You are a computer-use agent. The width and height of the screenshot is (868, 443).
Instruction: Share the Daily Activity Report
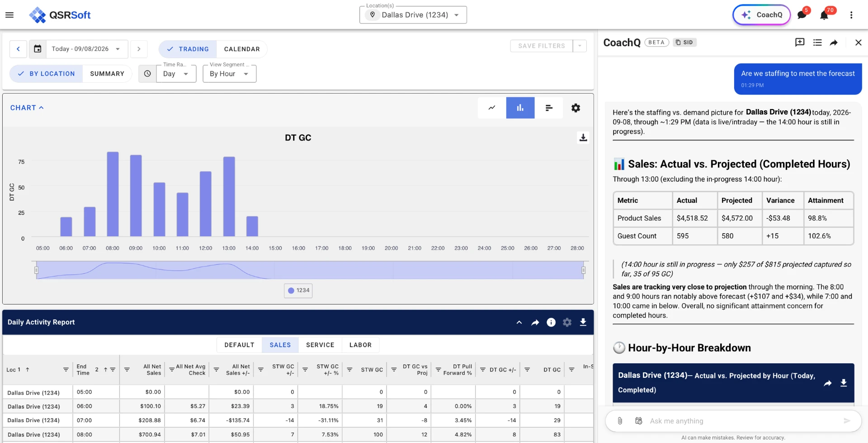[x=535, y=322]
